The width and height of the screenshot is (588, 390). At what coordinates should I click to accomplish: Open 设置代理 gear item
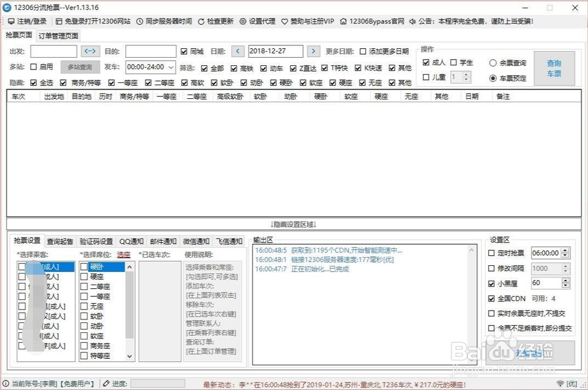(258, 21)
